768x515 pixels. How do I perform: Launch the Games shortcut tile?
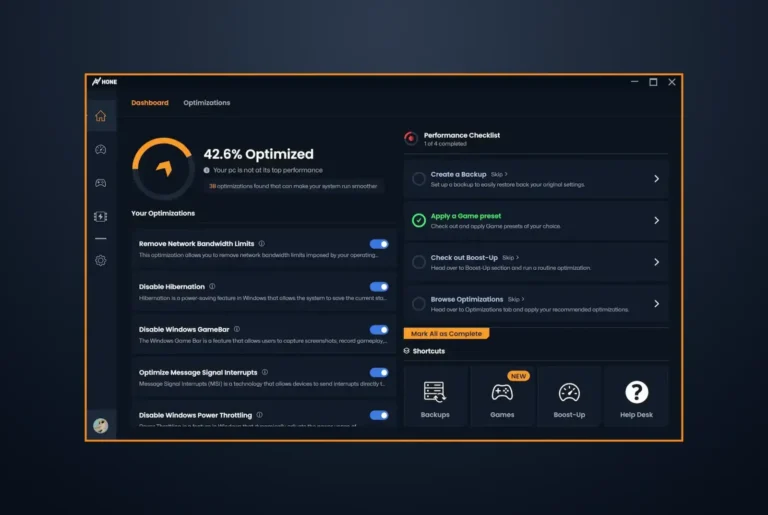[502, 396]
